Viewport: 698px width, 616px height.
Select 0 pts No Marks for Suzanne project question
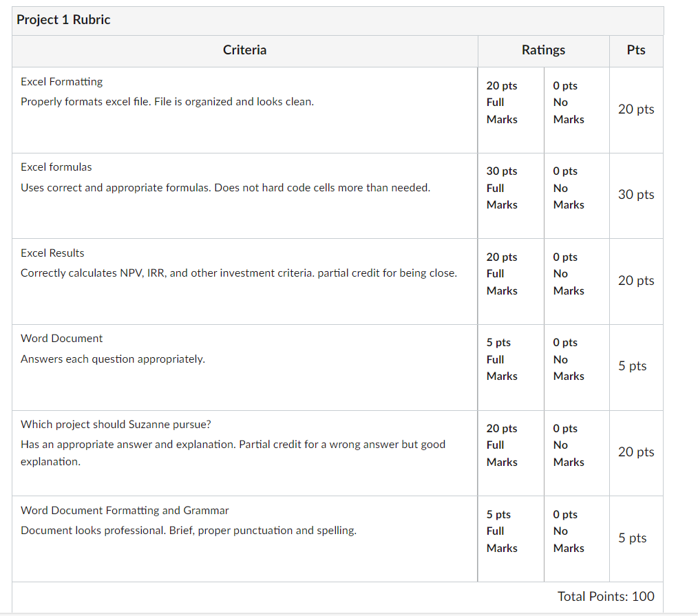(568, 445)
